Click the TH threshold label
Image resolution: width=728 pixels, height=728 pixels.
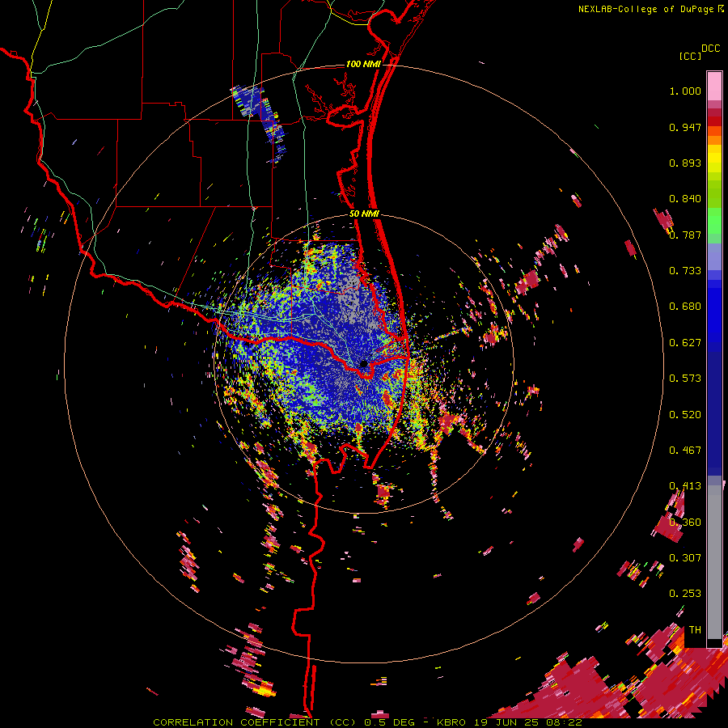tap(695, 630)
